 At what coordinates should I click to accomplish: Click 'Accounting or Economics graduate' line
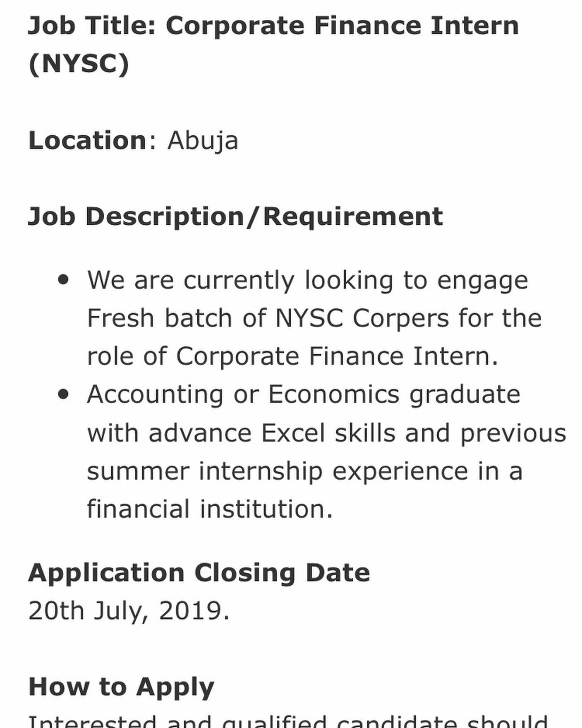pos(304,395)
